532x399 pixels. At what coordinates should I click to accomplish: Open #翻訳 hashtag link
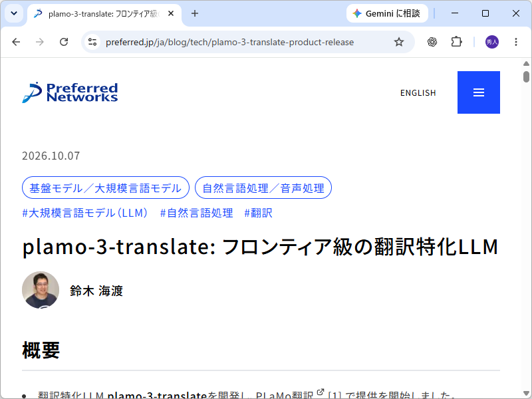coord(258,213)
